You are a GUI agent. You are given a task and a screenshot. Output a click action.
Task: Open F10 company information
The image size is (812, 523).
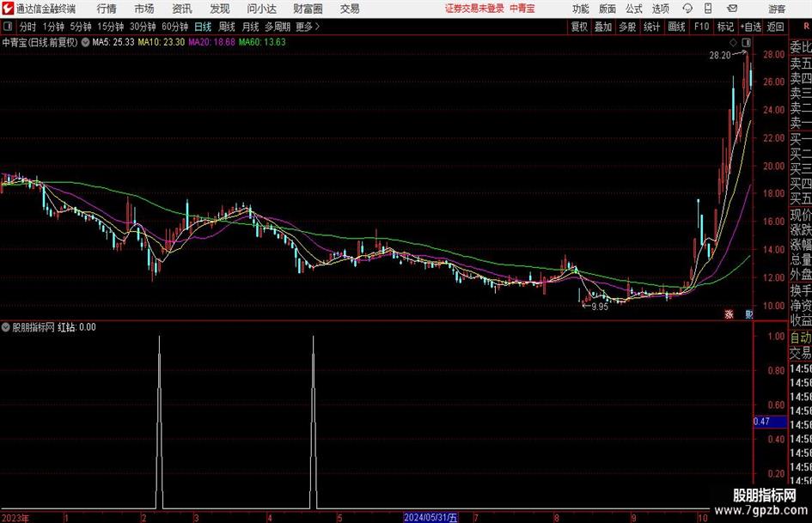702,27
